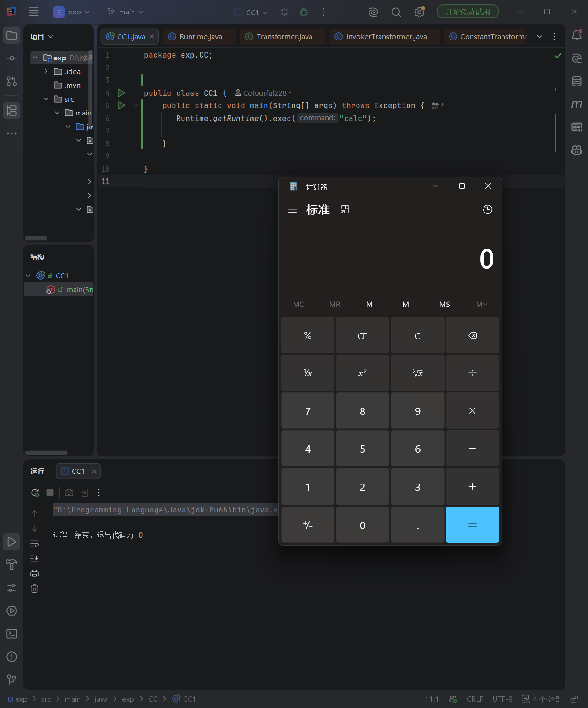The image size is (588, 708).
Task: Open Calculator memory list dropdown
Action: click(481, 304)
